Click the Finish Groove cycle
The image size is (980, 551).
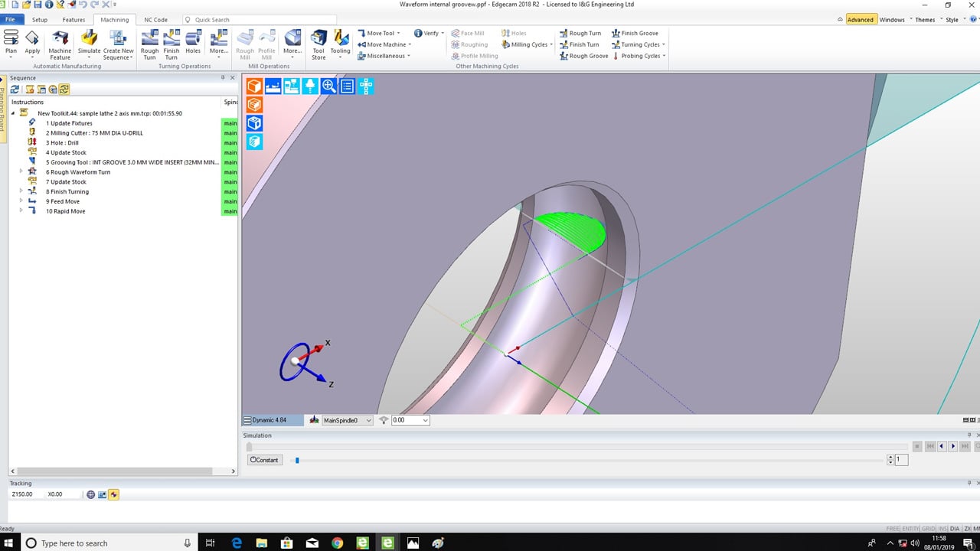(635, 34)
